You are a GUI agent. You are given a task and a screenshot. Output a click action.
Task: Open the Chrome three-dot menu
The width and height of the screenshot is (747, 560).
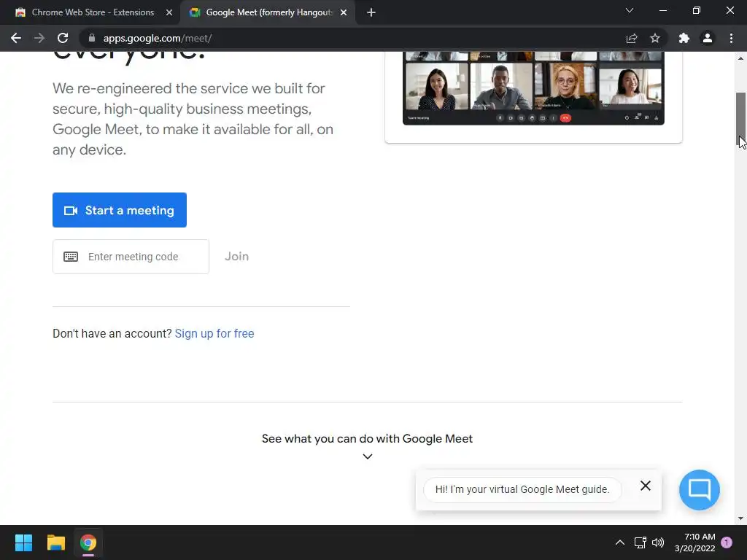(x=731, y=38)
